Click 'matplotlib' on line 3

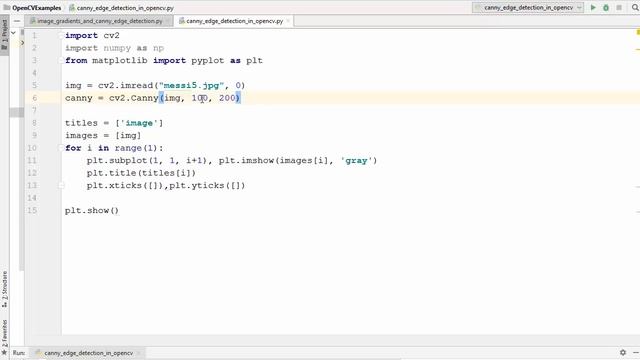point(120,60)
